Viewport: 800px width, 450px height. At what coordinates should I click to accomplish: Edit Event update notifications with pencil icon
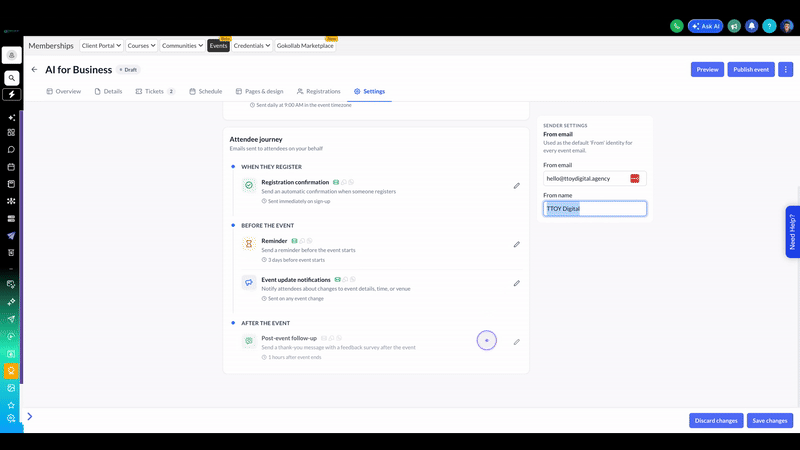tap(517, 283)
